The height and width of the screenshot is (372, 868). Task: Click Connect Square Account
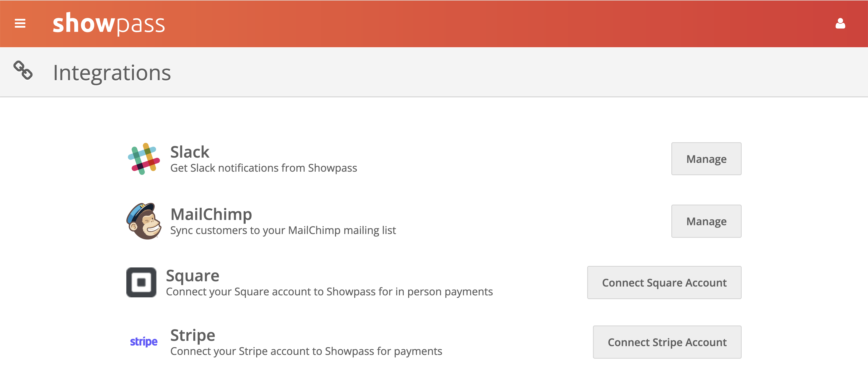(664, 282)
